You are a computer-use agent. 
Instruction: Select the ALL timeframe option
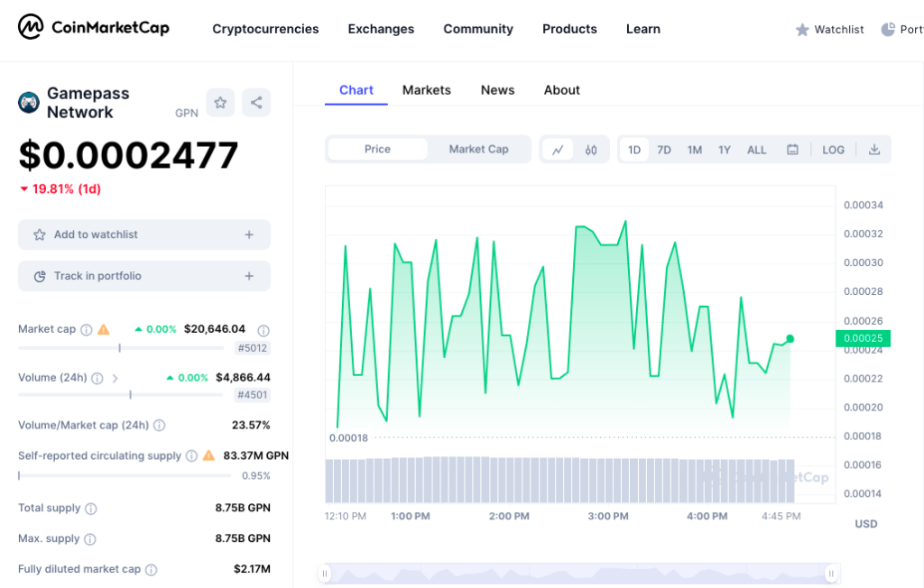click(x=756, y=150)
